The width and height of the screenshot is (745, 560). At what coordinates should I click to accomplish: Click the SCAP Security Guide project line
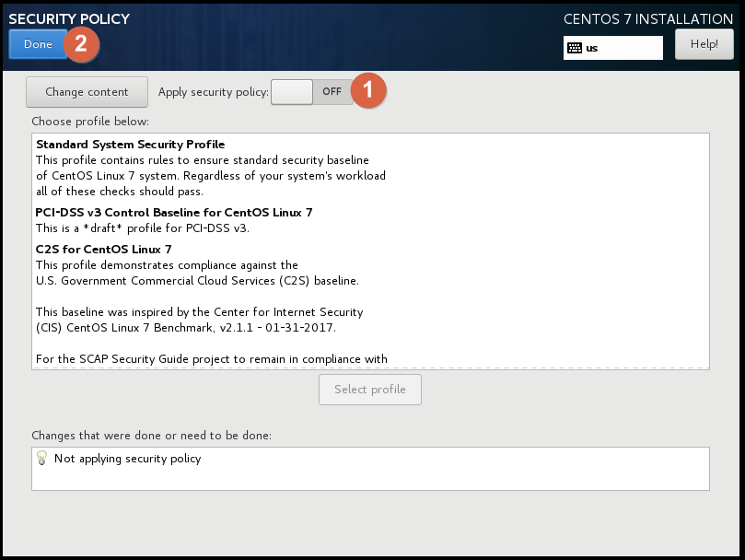[x=212, y=359]
